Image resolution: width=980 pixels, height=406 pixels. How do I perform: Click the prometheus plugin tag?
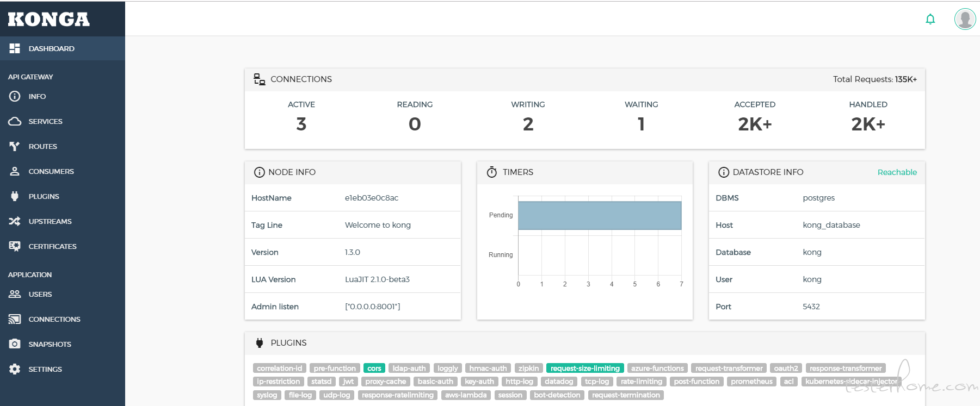click(751, 382)
